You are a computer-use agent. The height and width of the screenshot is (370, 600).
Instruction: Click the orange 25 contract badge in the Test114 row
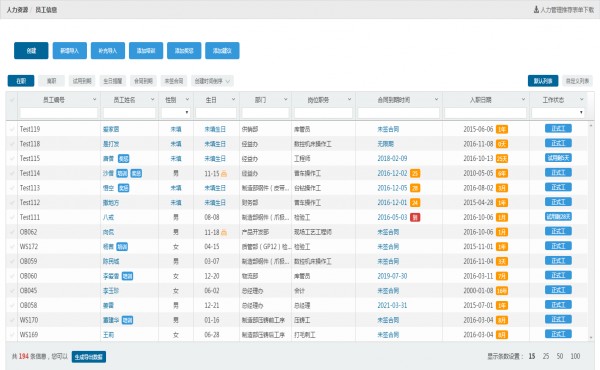tap(415, 173)
